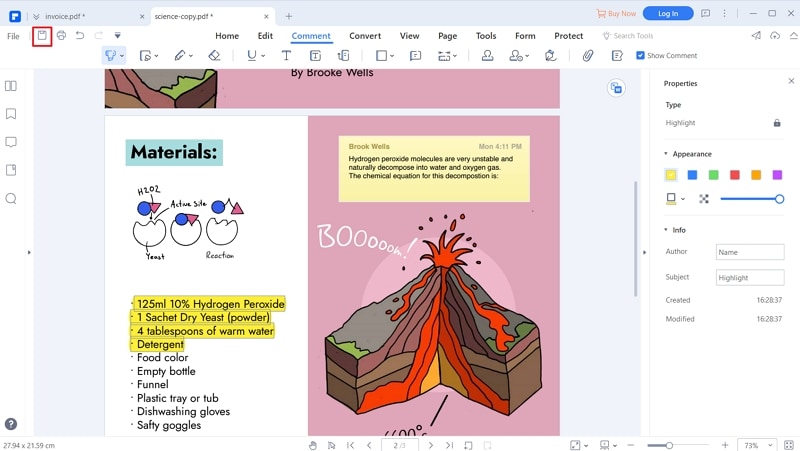Expand the Underline style dropdown

pos(263,56)
